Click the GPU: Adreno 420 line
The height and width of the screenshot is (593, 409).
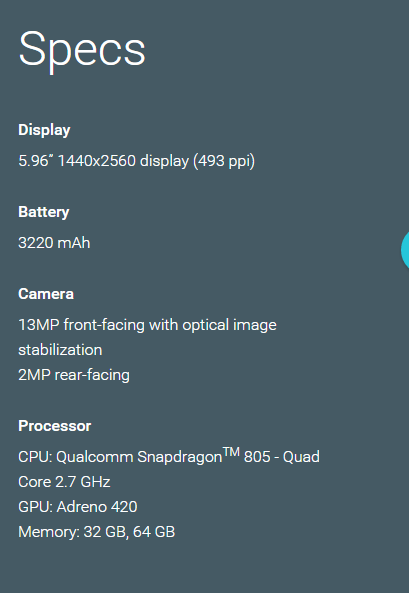[x=78, y=507]
